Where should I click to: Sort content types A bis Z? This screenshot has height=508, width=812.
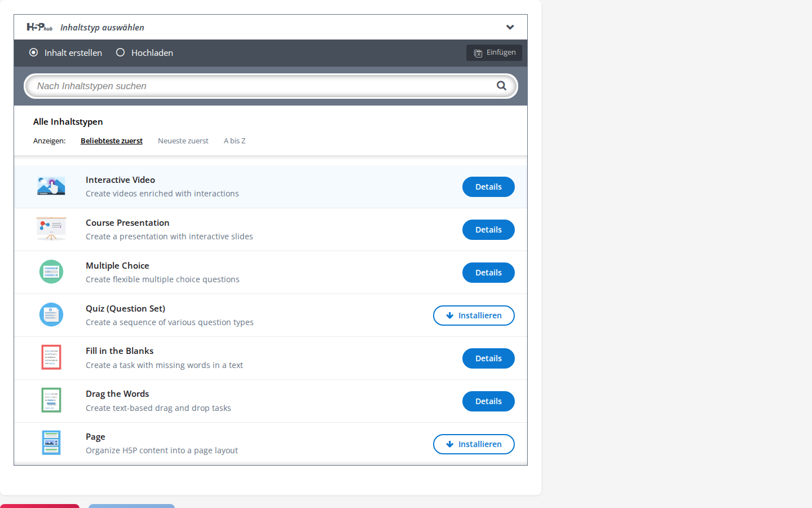[x=235, y=141]
